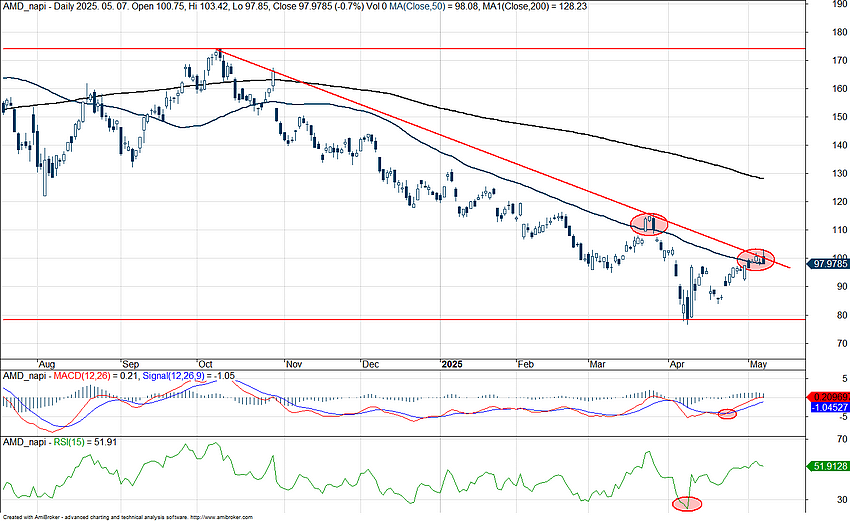
Task: Click the 30 RSI axis label
Action: coord(842,499)
